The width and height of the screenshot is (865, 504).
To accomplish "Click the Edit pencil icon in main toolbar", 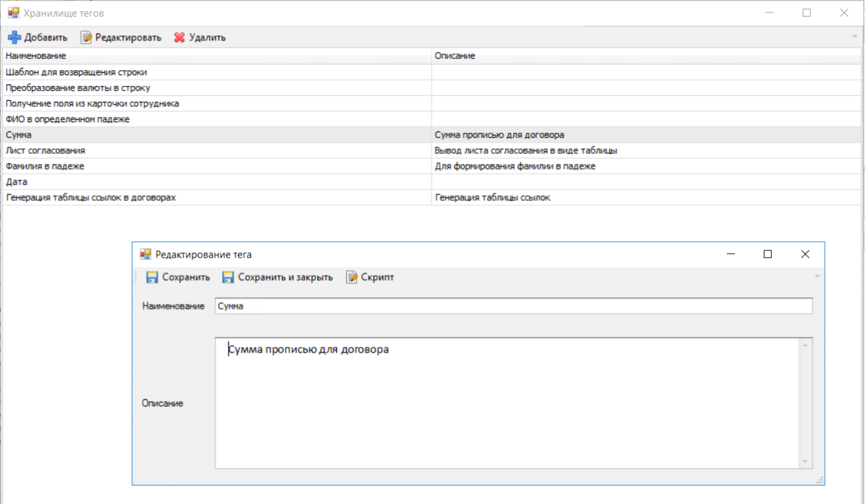I will (86, 38).
